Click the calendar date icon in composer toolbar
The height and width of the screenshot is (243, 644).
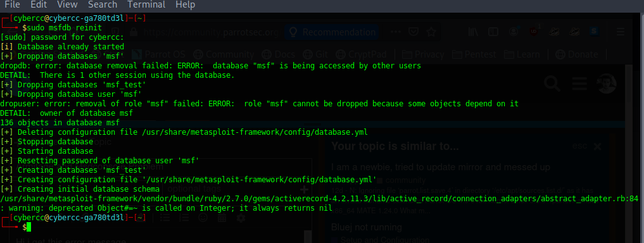(222, 218)
